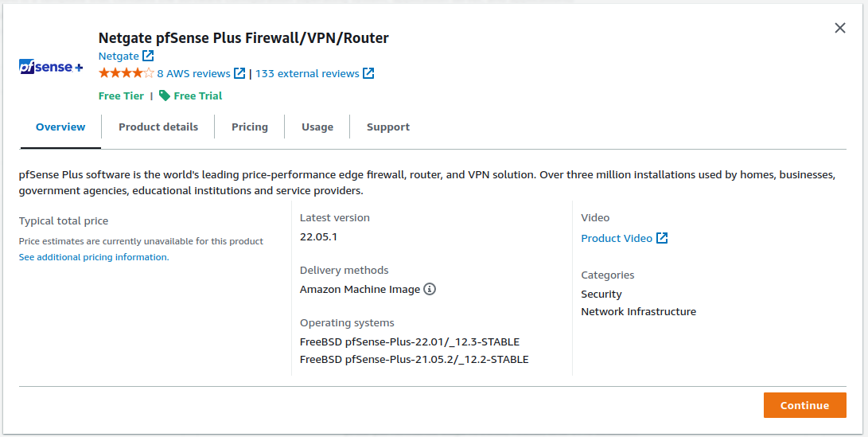Go to the Pricing tab

pos(250,127)
